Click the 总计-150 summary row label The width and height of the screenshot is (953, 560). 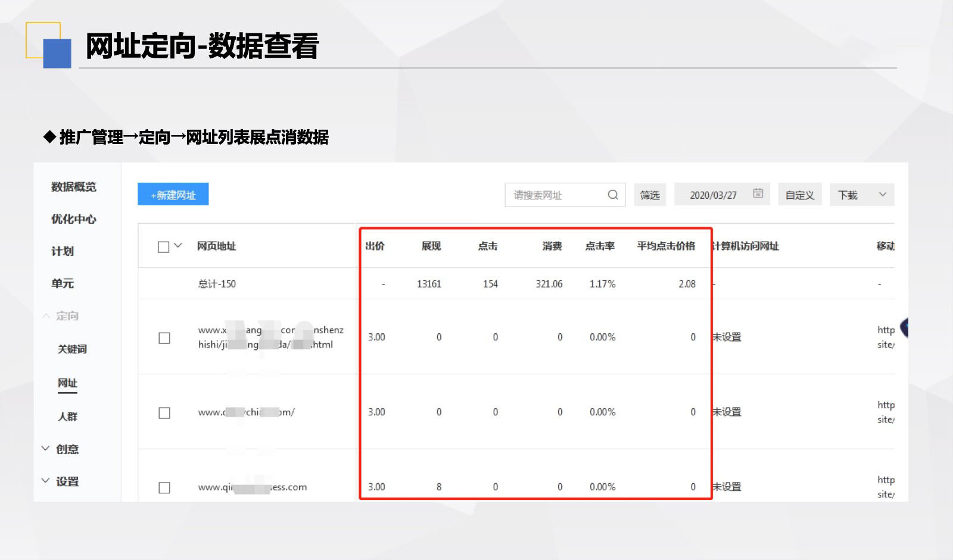click(217, 284)
